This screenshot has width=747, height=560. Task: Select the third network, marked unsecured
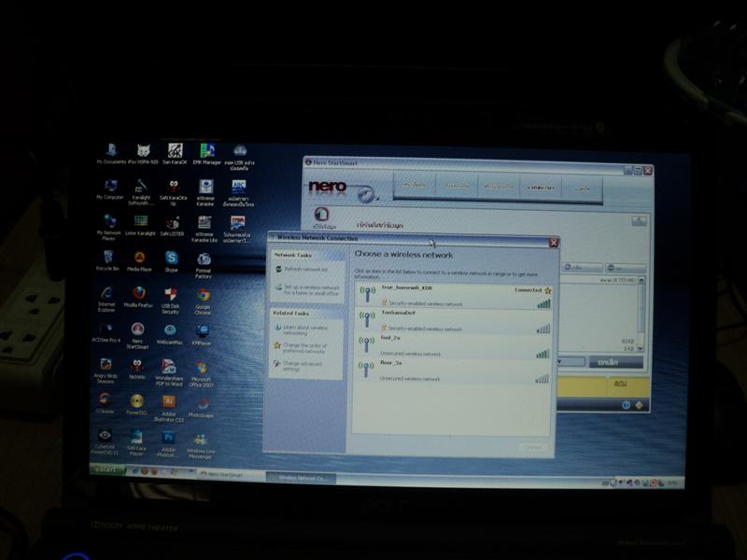[453, 345]
